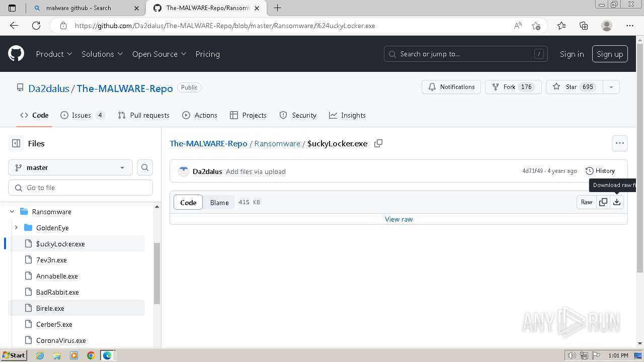Open the Pricing page
Image resolution: width=644 pixels, height=362 pixels.
tap(207, 54)
